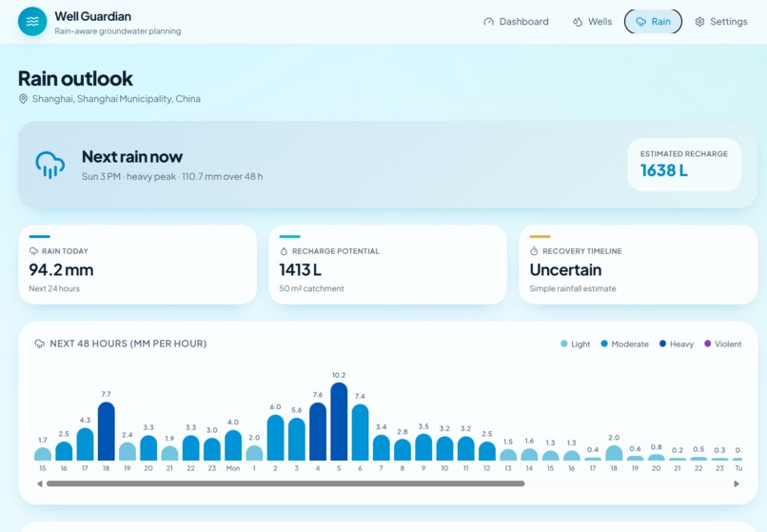Click the Recovery Timeline stopwatch icon
This screenshot has height=532, width=767.
(534, 251)
